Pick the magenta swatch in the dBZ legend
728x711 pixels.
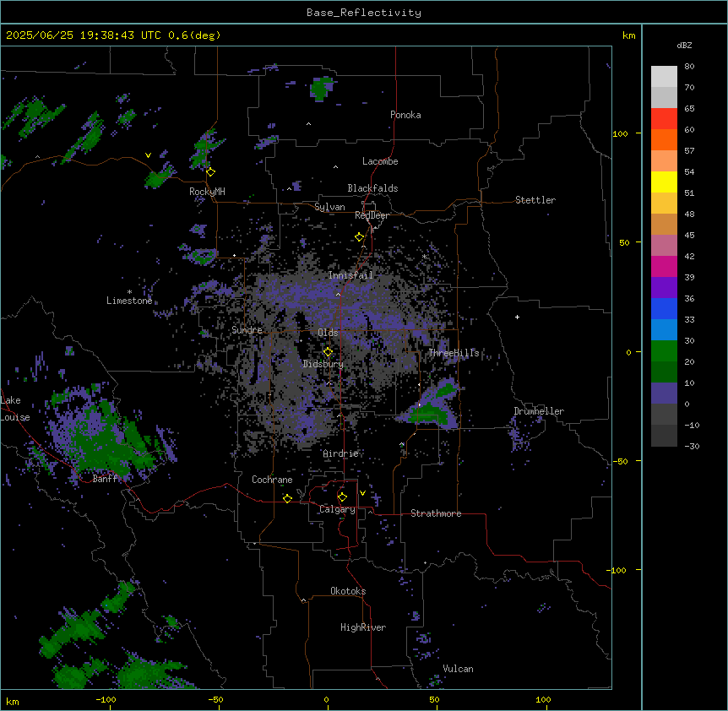664,266
